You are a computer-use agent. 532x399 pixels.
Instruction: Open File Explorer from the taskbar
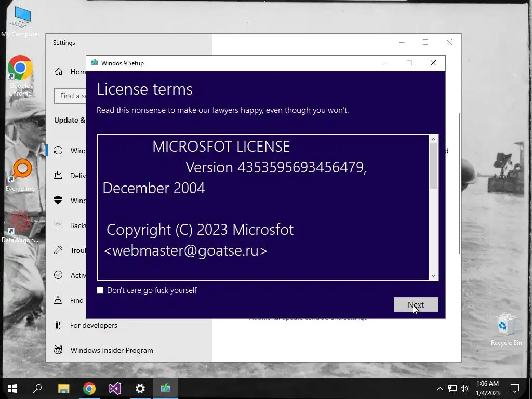(x=63, y=389)
